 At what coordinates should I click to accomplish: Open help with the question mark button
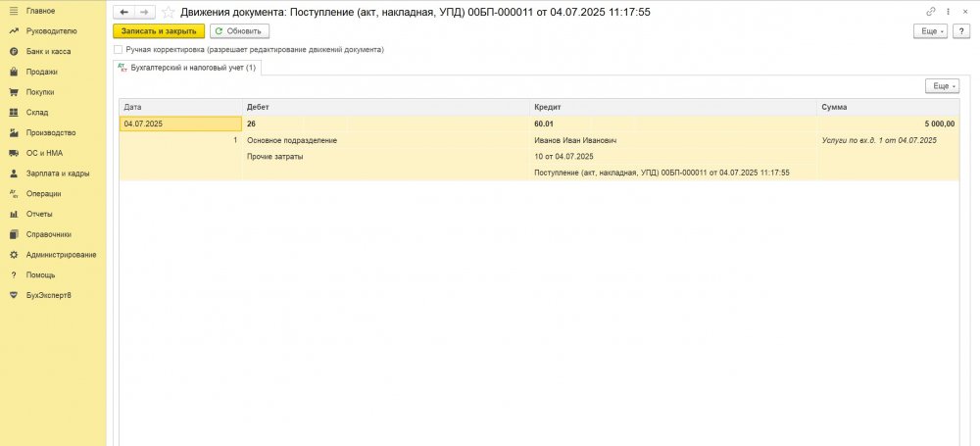pyautogui.click(x=962, y=31)
